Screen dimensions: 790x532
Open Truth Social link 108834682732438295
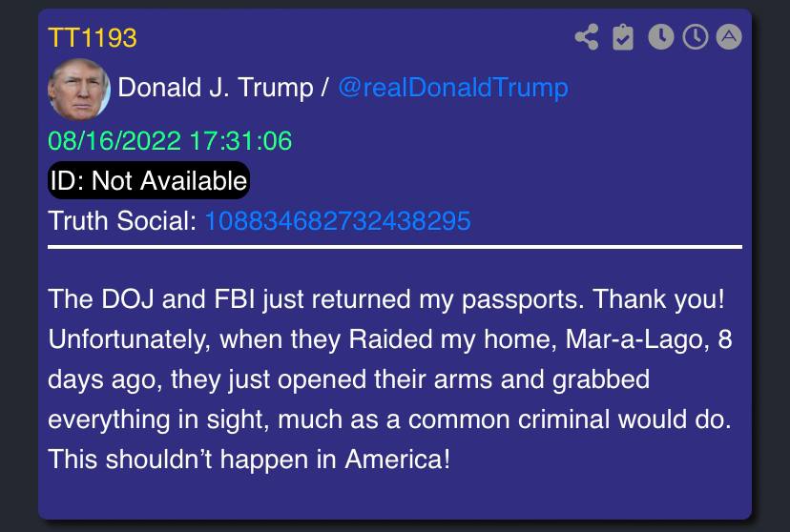[x=337, y=221]
